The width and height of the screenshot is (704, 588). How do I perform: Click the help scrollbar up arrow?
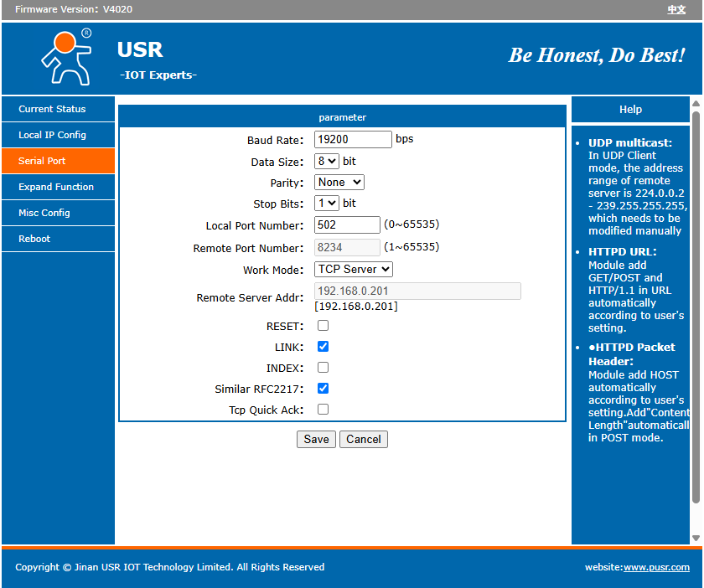point(696,104)
